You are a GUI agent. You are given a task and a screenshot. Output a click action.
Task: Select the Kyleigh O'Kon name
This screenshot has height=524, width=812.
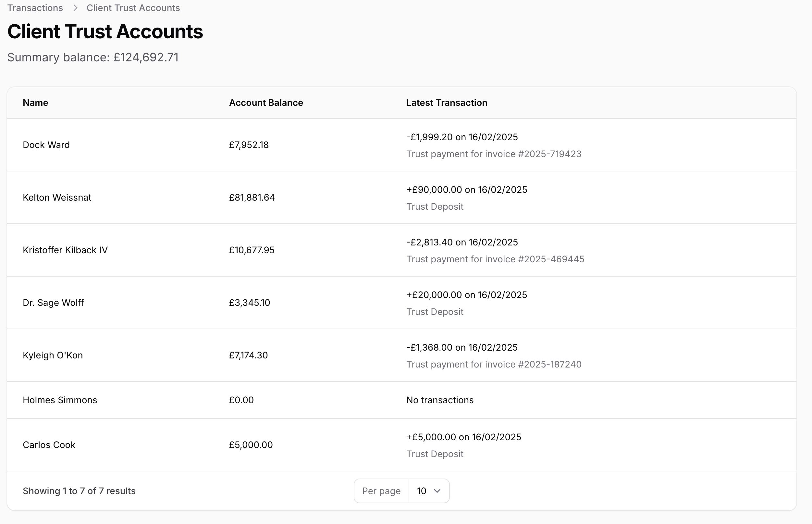click(x=53, y=355)
